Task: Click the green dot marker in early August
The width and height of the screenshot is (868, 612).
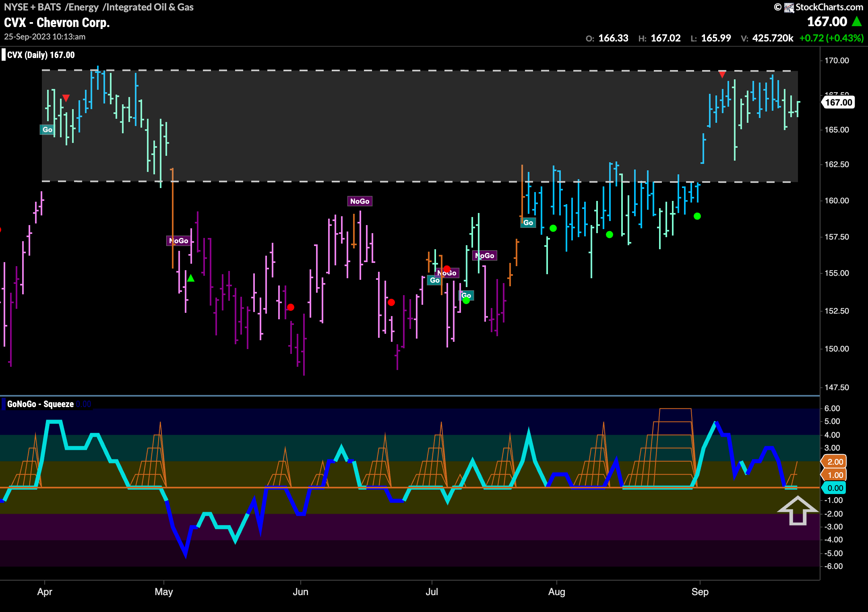Action: [553, 228]
